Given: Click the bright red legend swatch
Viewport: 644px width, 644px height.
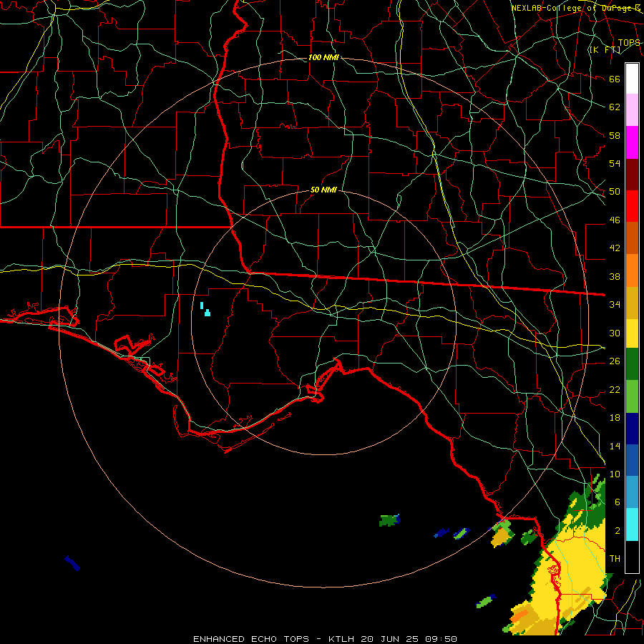Looking at the screenshot, I should (632, 206).
